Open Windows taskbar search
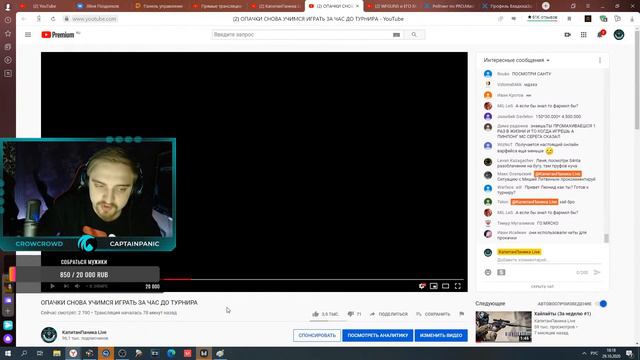The height and width of the screenshot is (360, 640). coord(24,353)
